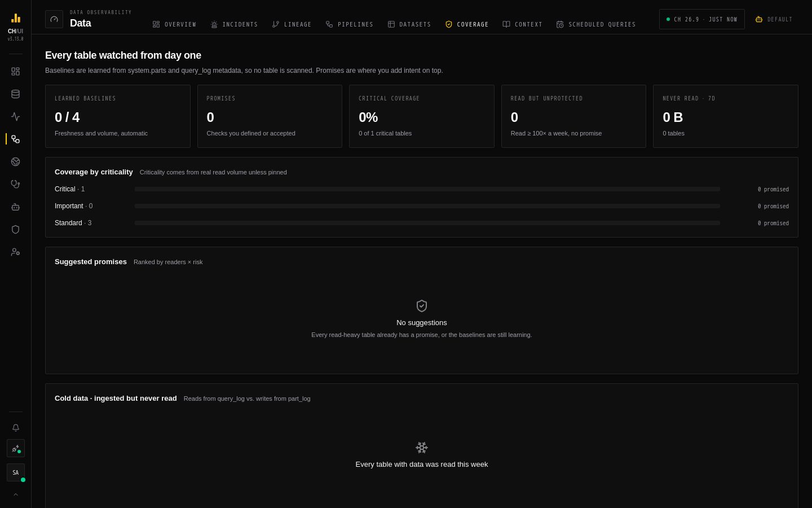Screen dimensions: 812x508
Task: Click the 'Suggested promises' heading
Action: point(91,262)
